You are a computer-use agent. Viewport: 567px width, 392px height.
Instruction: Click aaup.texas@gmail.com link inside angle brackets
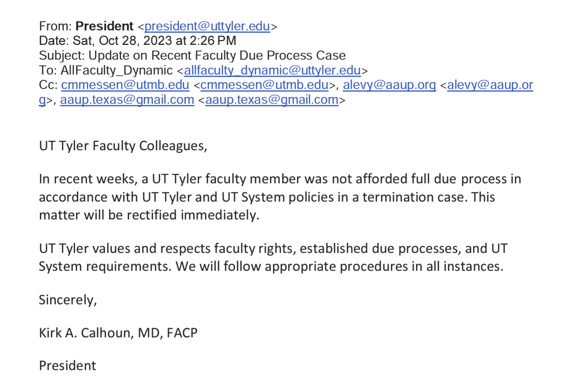point(272,100)
